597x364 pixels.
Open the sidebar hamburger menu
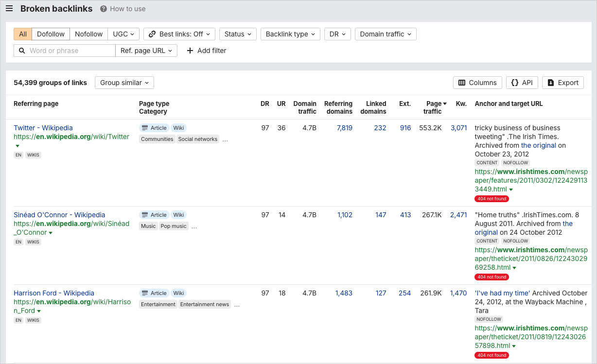tap(9, 8)
